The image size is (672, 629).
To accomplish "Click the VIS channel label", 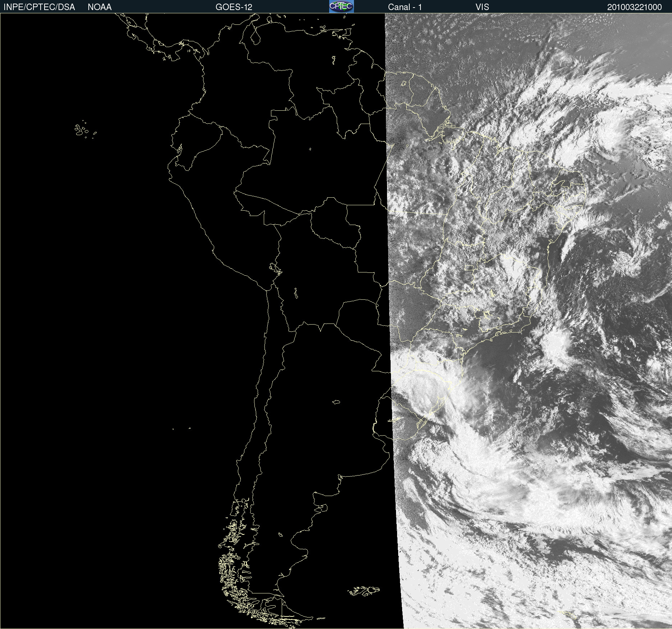I will (482, 7).
